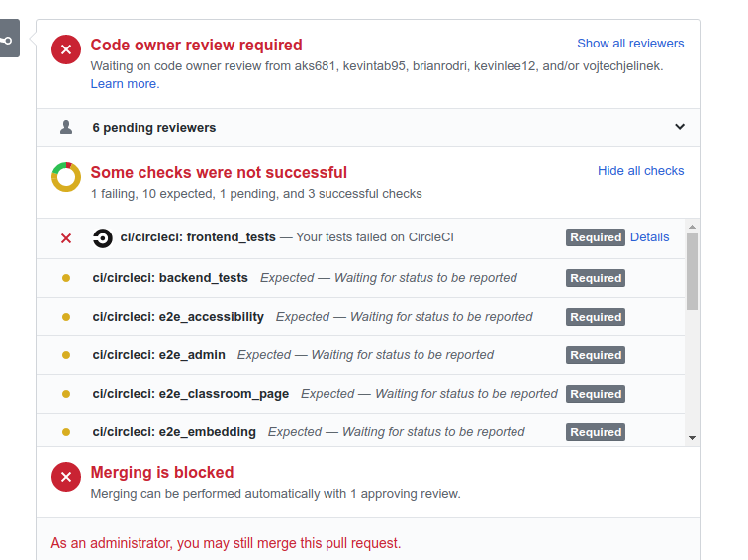748x560 pixels.
Task: Click Some checks were not successful heading
Action: coord(219,173)
